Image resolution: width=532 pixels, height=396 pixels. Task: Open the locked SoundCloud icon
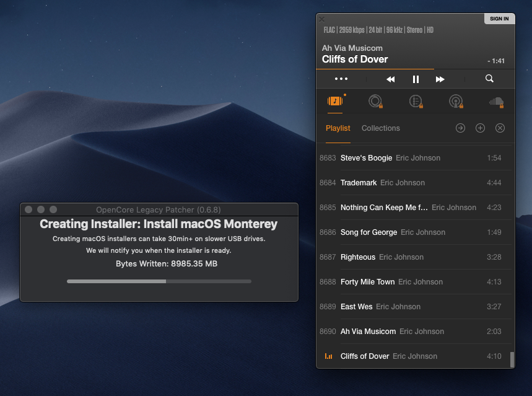(x=496, y=102)
